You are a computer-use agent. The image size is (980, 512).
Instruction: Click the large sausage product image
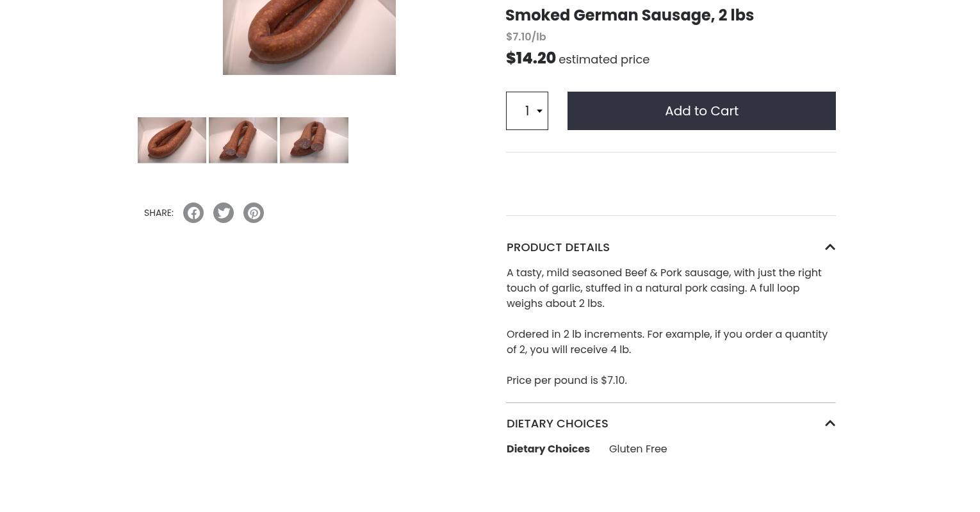(x=309, y=37)
